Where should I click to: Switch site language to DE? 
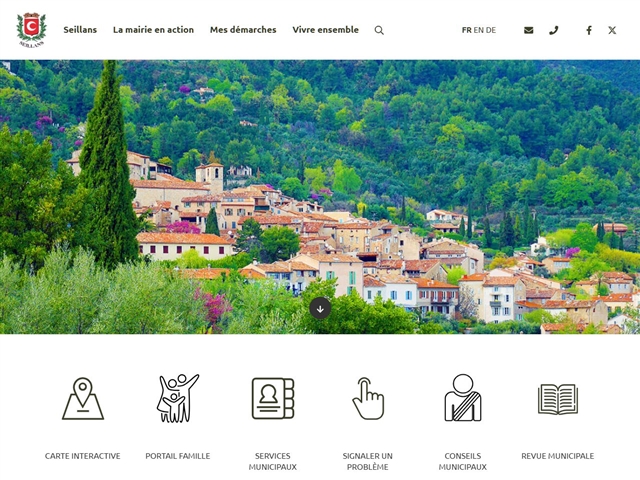(x=491, y=30)
